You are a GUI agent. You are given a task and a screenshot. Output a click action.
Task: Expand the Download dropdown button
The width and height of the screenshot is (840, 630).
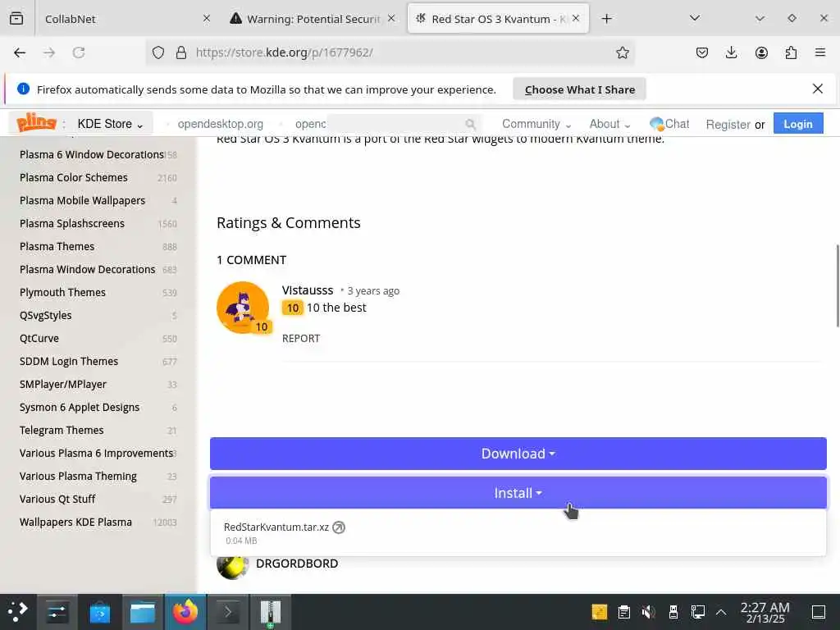click(x=518, y=454)
